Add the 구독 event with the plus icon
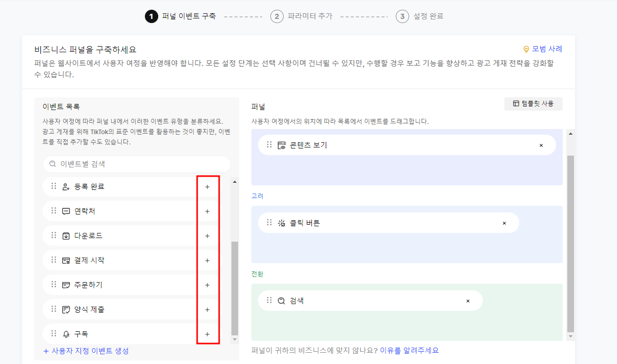Viewport: 617px width, 364px height. pyautogui.click(x=207, y=334)
